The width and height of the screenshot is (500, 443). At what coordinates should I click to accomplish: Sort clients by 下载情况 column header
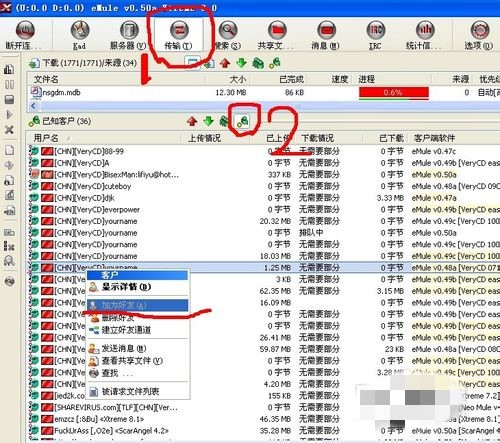329,138
